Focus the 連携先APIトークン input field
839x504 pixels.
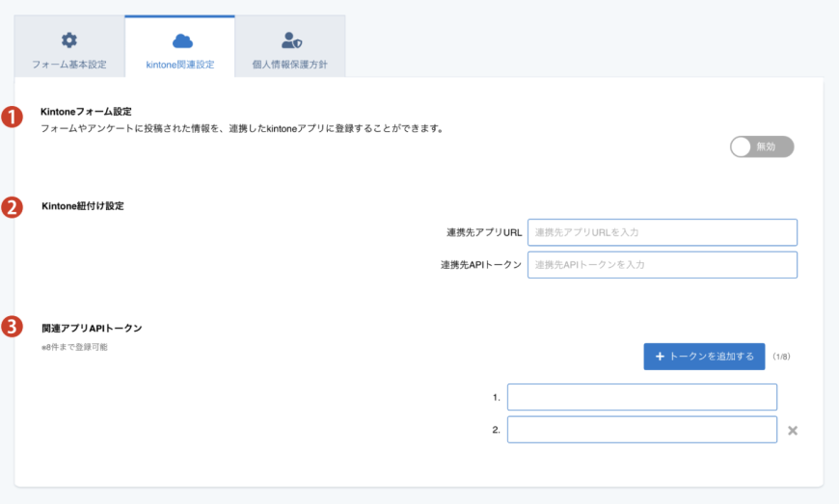[x=663, y=265]
